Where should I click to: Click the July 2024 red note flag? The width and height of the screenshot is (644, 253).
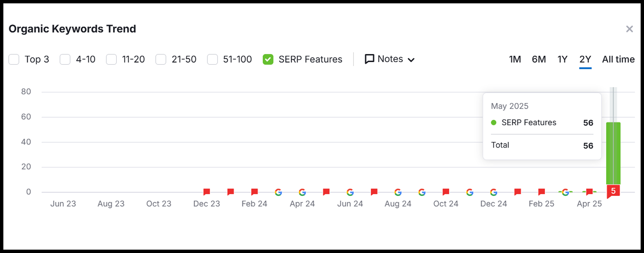click(374, 192)
